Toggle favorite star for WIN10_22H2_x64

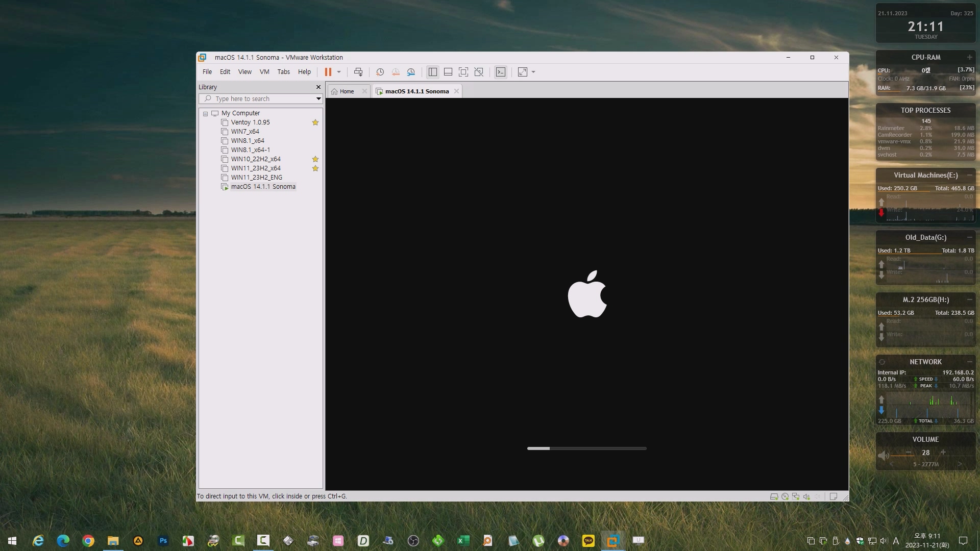[315, 159]
